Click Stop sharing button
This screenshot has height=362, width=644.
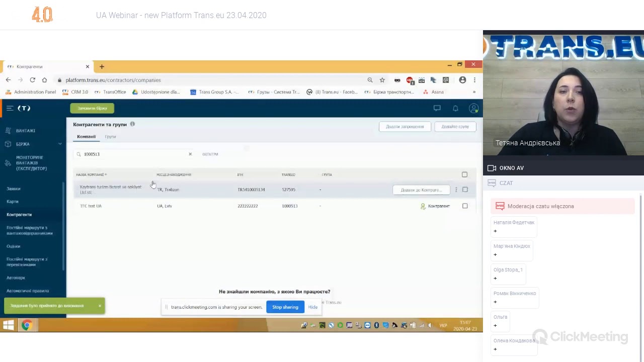coord(285,307)
